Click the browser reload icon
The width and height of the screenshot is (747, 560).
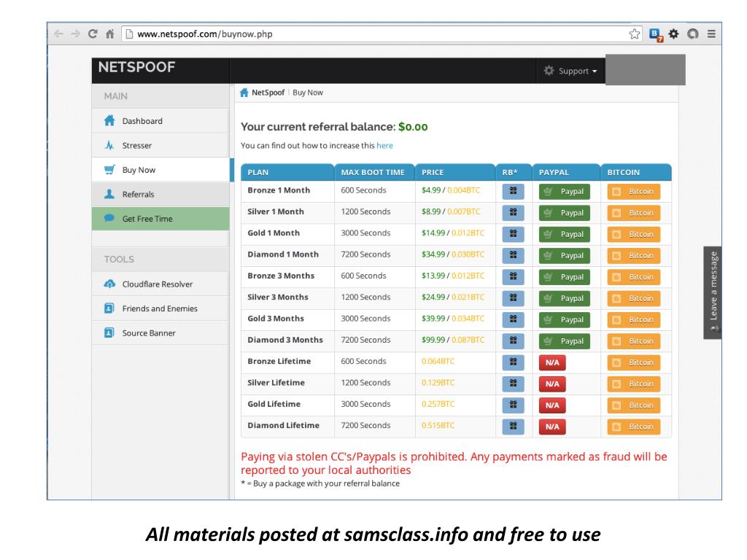93,34
